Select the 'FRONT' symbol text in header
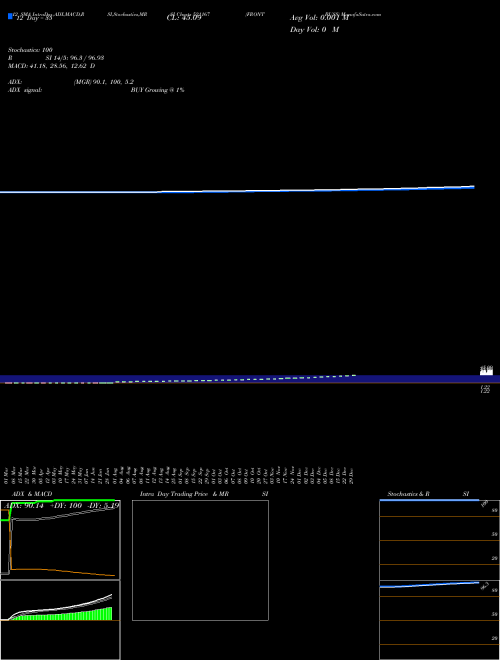The height and width of the screenshot is (660, 500). 255,14
